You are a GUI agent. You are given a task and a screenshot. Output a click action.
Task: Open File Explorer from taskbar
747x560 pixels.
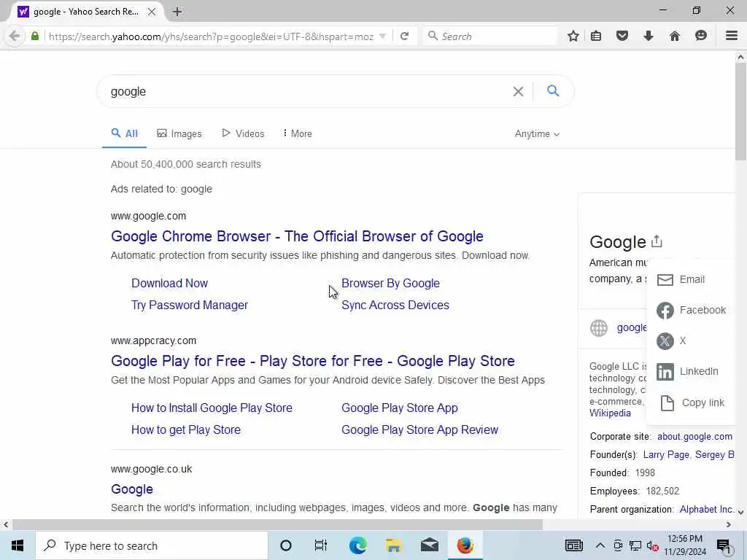click(x=394, y=545)
